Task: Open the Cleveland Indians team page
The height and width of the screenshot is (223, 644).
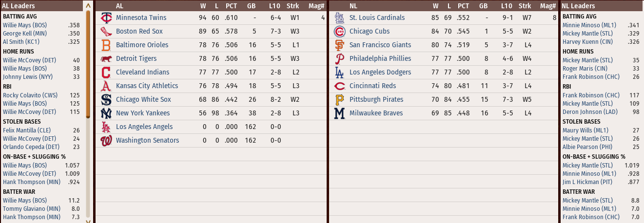Action: pyautogui.click(x=142, y=72)
